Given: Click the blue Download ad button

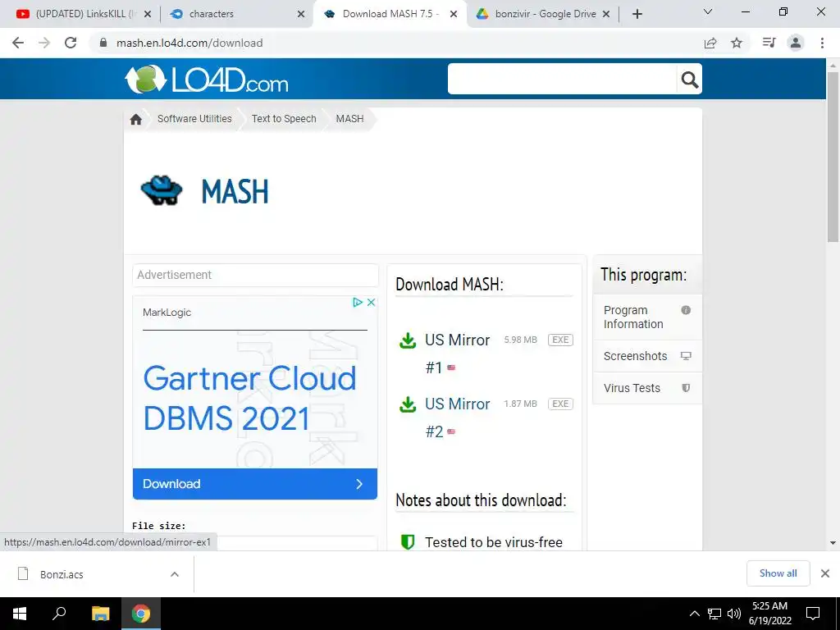Looking at the screenshot, I should [255, 484].
